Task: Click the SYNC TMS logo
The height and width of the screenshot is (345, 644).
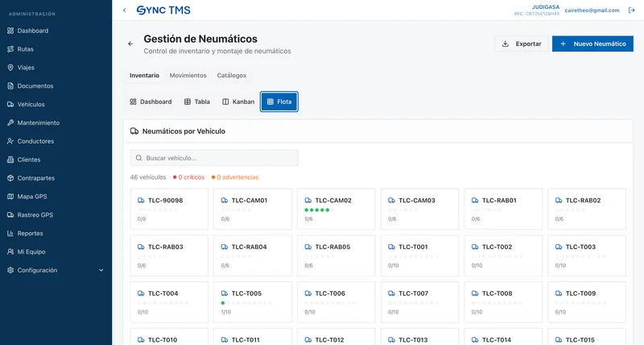Action: [x=163, y=10]
